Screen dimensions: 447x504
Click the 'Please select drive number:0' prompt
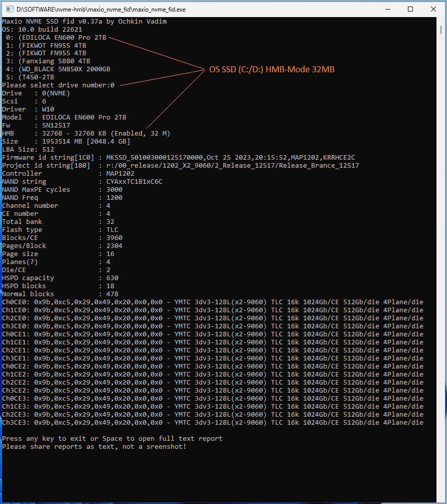click(x=58, y=85)
